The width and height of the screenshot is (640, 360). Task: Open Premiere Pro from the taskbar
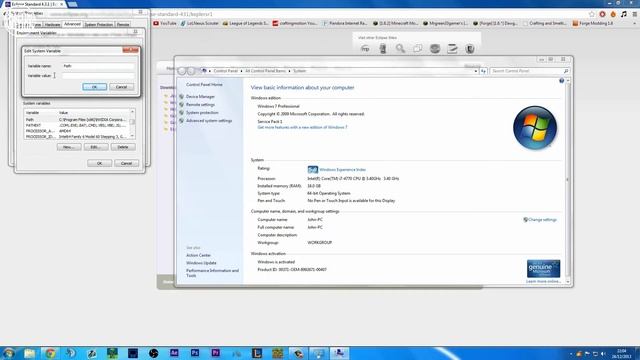[216, 353]
